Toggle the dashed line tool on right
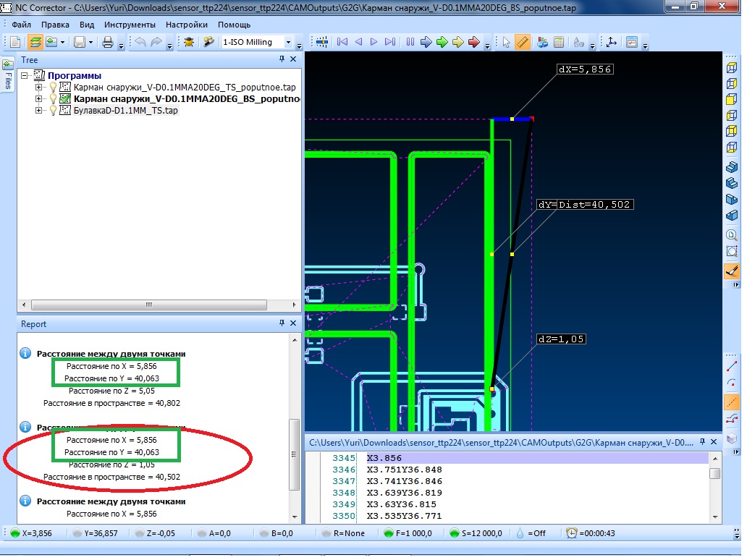 pyautogui.click(x=732, y=402)
